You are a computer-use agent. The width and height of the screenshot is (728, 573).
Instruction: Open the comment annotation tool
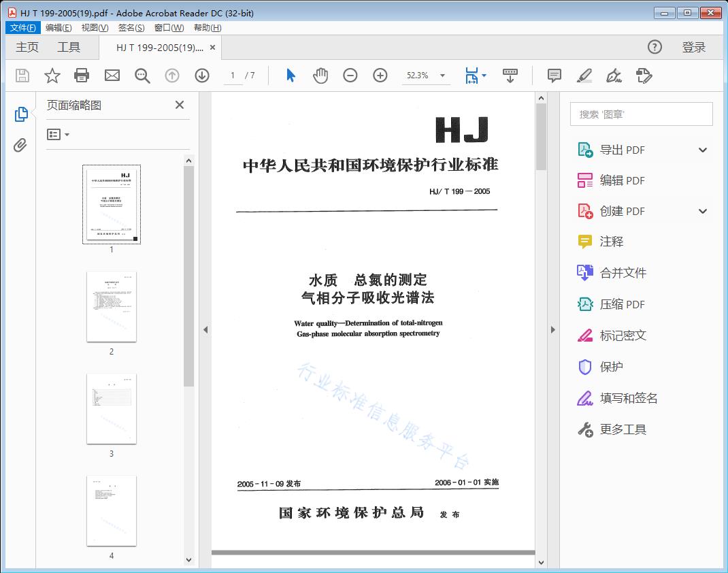[555, 76]
